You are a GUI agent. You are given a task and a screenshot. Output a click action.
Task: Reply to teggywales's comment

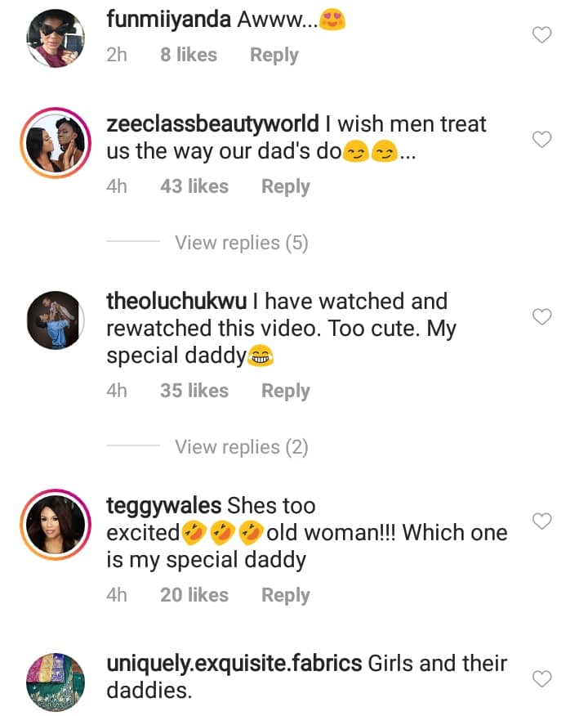[285, 595]
